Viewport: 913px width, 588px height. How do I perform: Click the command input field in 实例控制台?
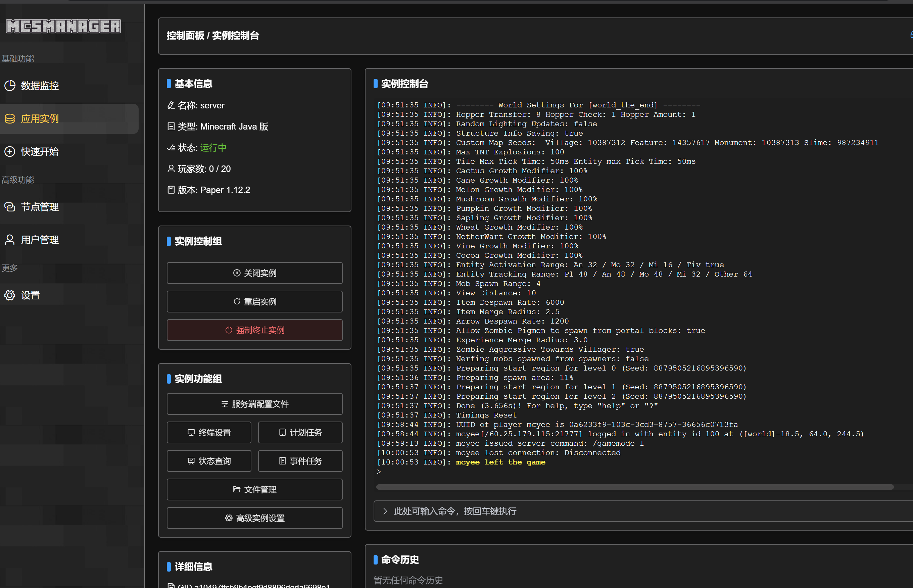[x=643, y=511]
